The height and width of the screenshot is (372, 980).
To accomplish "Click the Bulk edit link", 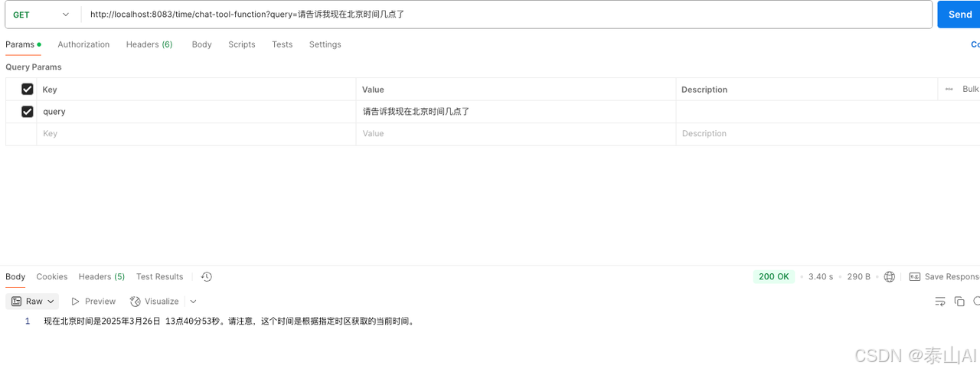I will [x=971, y=90].
